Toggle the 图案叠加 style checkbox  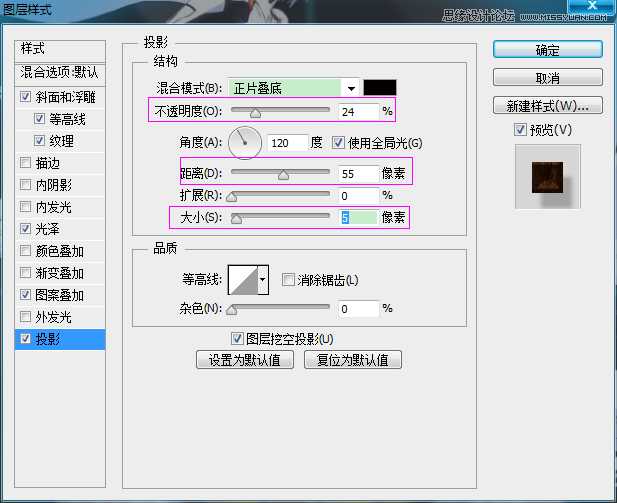pyautogui.click(x=25, y=294)
